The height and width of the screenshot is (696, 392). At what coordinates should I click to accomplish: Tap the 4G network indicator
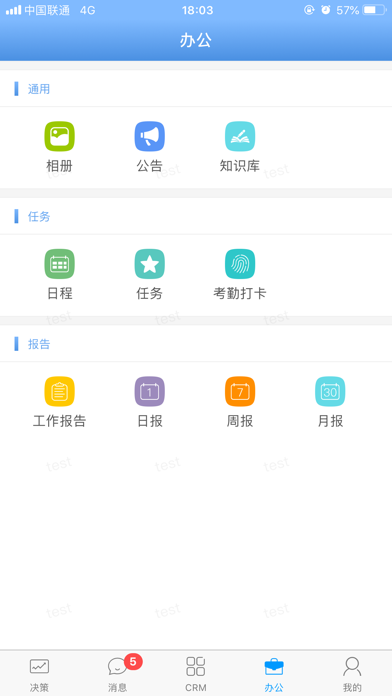coord(87,10)
